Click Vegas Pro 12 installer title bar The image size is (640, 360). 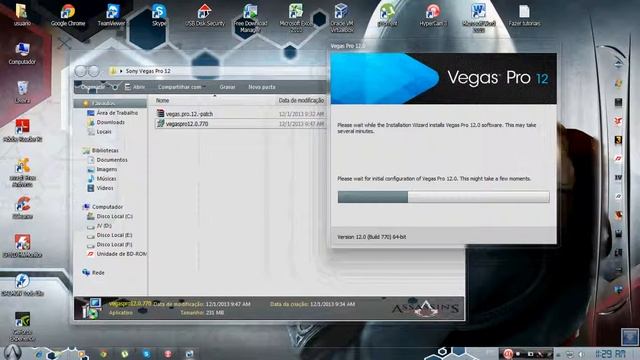[x=443, y=46]
